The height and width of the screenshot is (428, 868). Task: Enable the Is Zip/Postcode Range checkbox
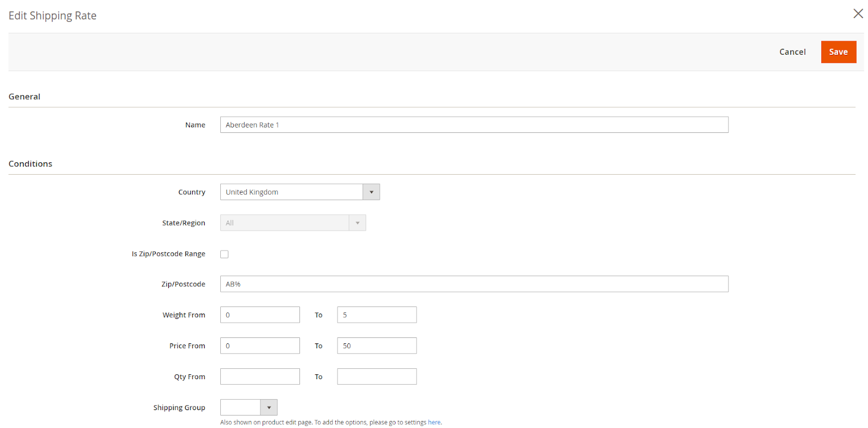pos(225,254)
